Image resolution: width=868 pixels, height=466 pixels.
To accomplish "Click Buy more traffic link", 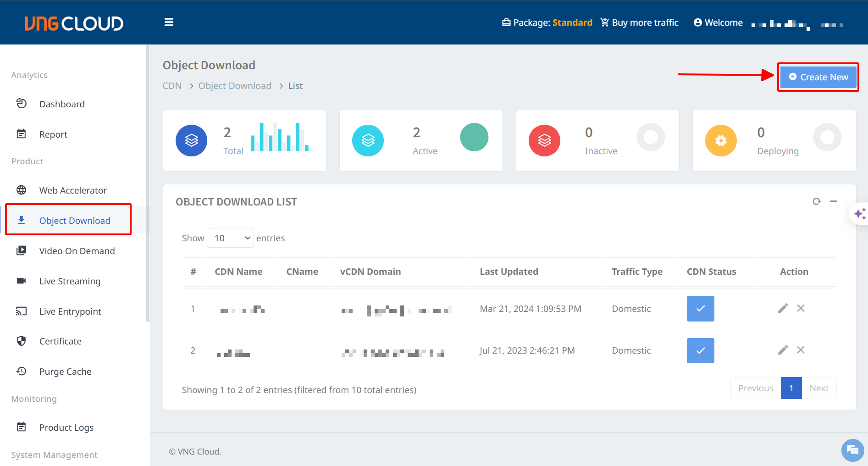I will 640,22.
